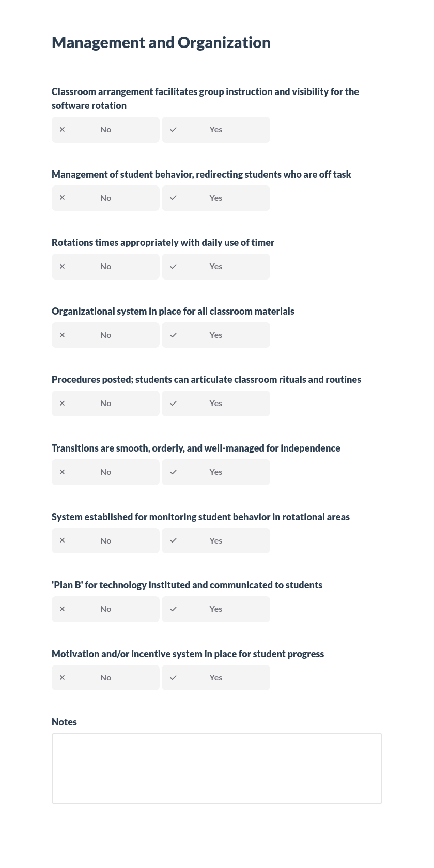Select 'Yes' for smooth and orderly transitions
Viewport: 434px width, 868px height.
[x=215, y=472]
